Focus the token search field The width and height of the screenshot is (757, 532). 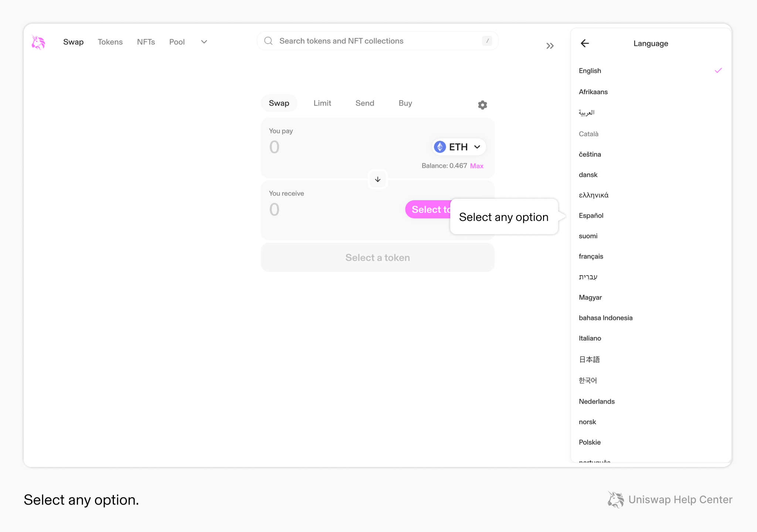click(x=378, y=41)
